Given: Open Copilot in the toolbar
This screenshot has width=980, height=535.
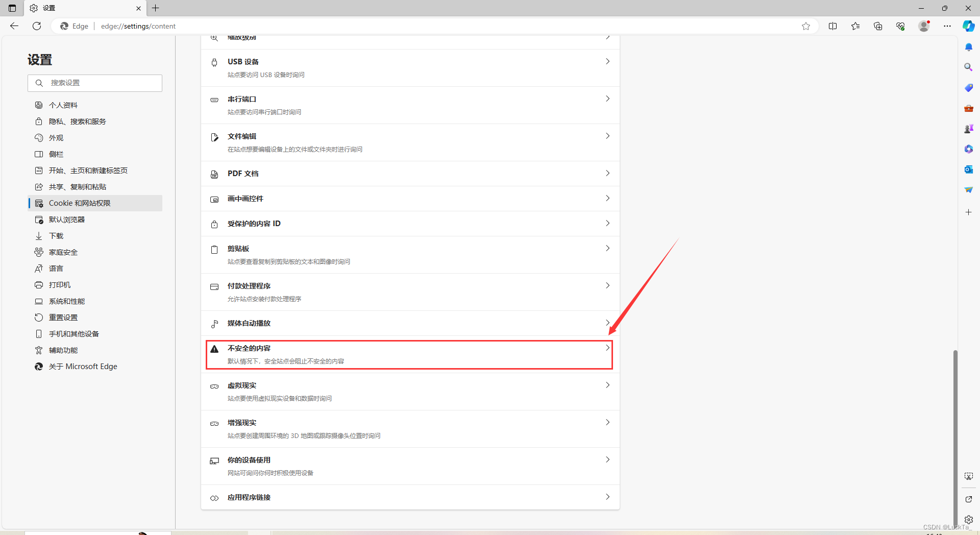Looking at the screenshot, I should click(x=968, y=26).
